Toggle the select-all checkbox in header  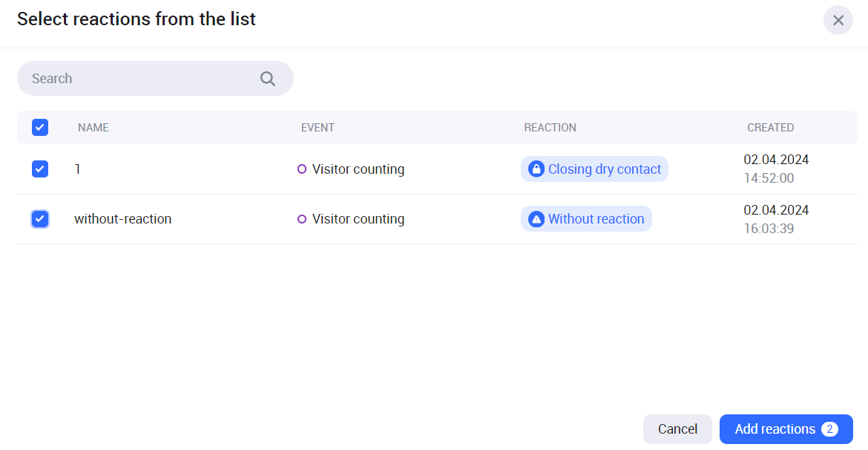tap(40, 128)
